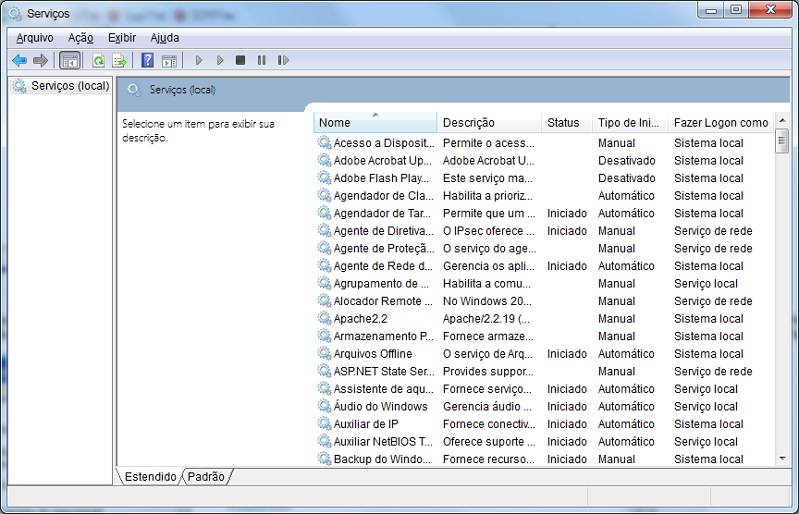
Task: Toggle the action pane toolbar icon
Action: [x=169, y=61]
